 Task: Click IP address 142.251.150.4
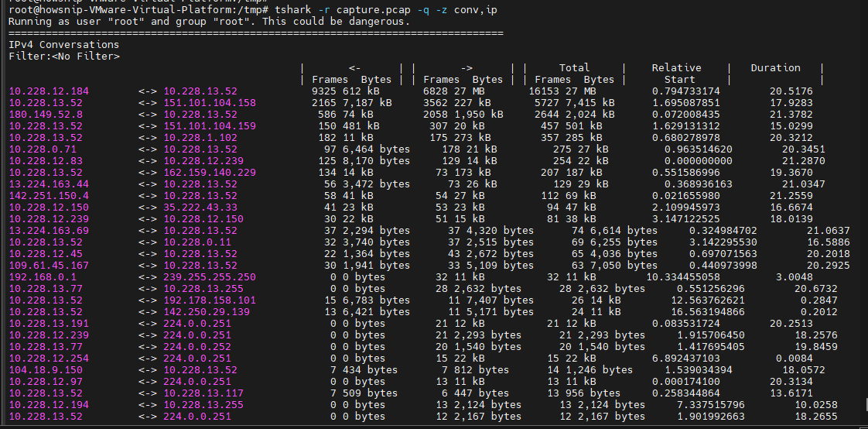(49, 196)
